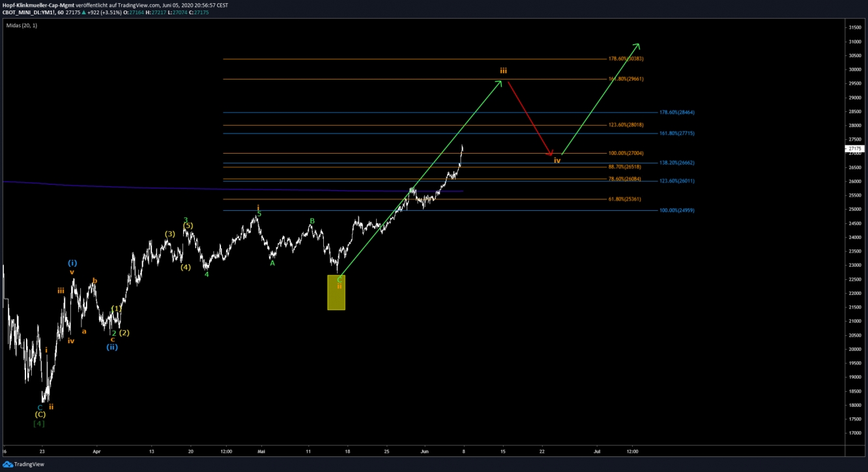Select the yellow (4) wave label
Viewport: 868px width, 472px height.
[x=186, y=267]
